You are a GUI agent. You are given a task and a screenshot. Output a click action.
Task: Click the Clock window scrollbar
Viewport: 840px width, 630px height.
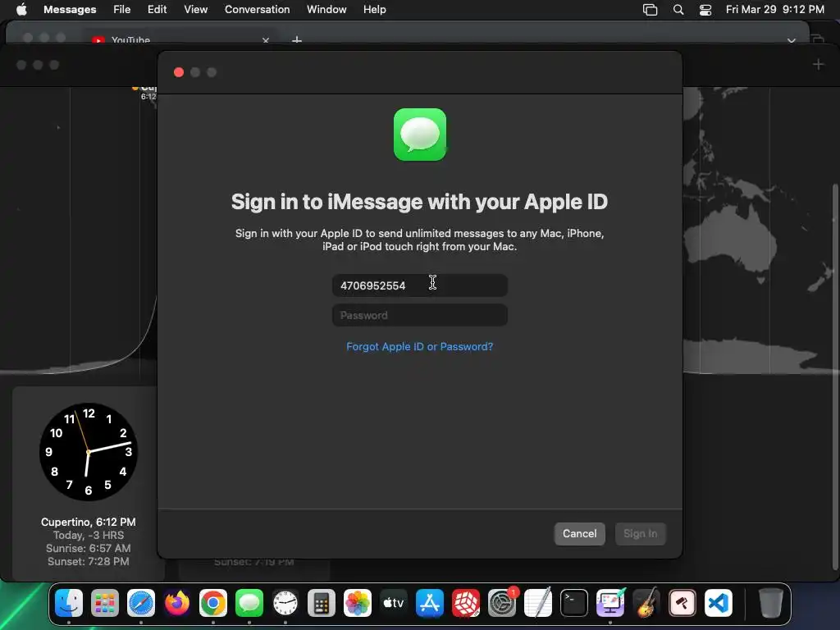[835, 377]
